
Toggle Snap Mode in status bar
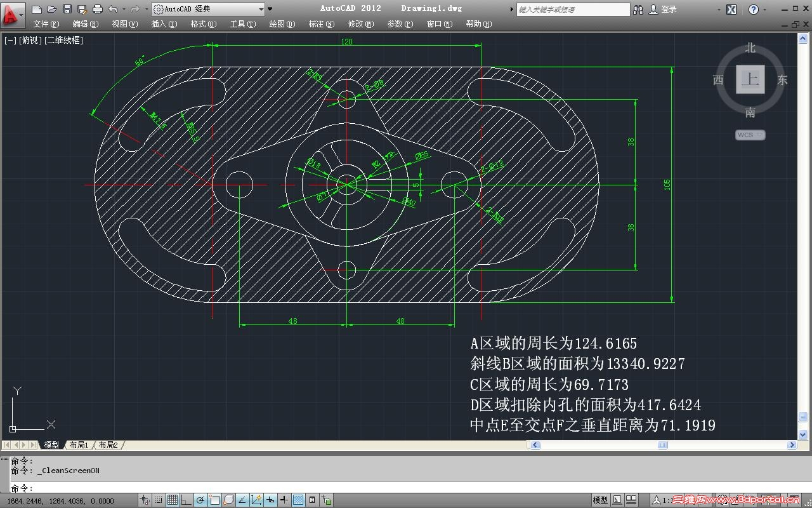point(159,500)
